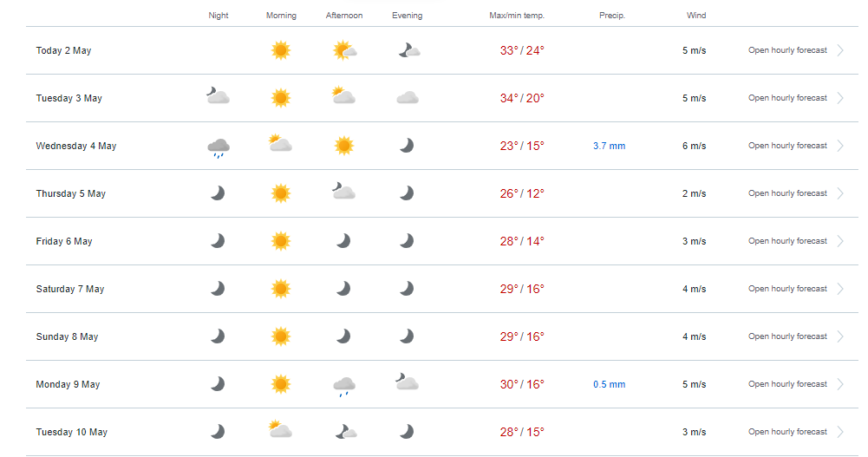This screenshot has height=457, width=868.
Task: Click the cloudy evening icon for Tuesday 3 May
Action: click(x=408, y=99)
